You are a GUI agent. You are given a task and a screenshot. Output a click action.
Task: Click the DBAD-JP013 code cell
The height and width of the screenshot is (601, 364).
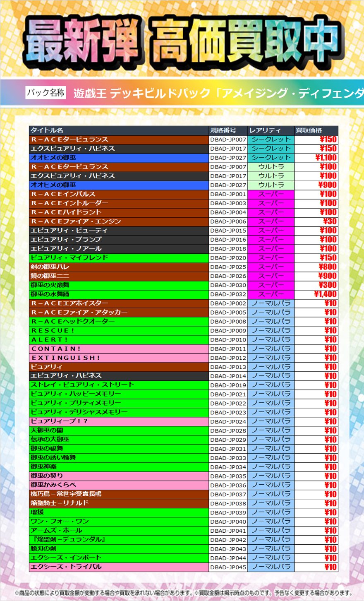(228, 367)
